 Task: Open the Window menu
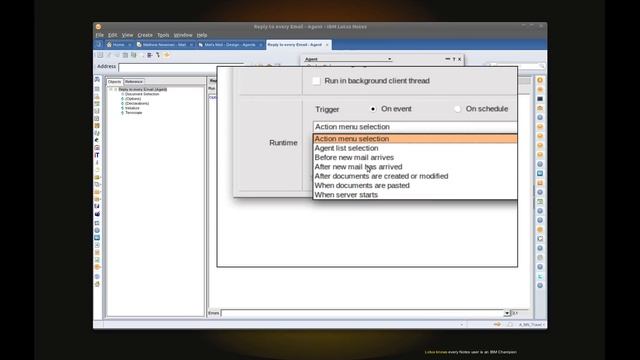[x=183, y=35]
